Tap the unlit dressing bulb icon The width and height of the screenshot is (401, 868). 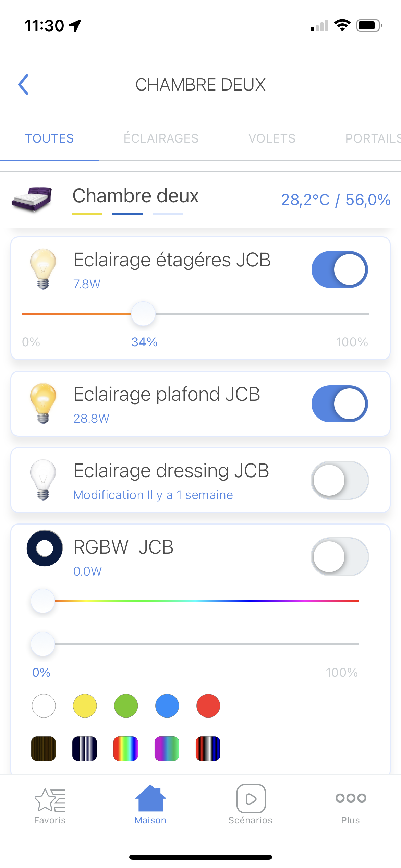click(x=43, y=480)
